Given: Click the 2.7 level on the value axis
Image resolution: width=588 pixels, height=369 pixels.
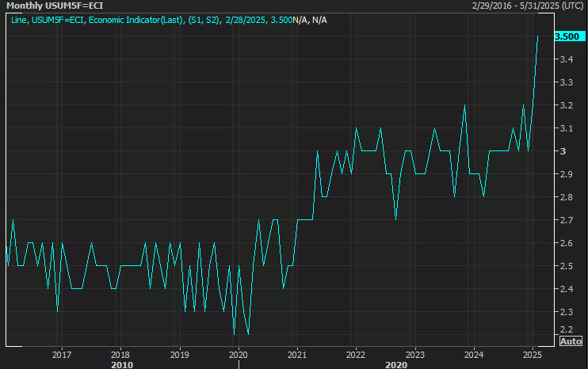Looking at the screenshot, I should click(x=566, y=219).
